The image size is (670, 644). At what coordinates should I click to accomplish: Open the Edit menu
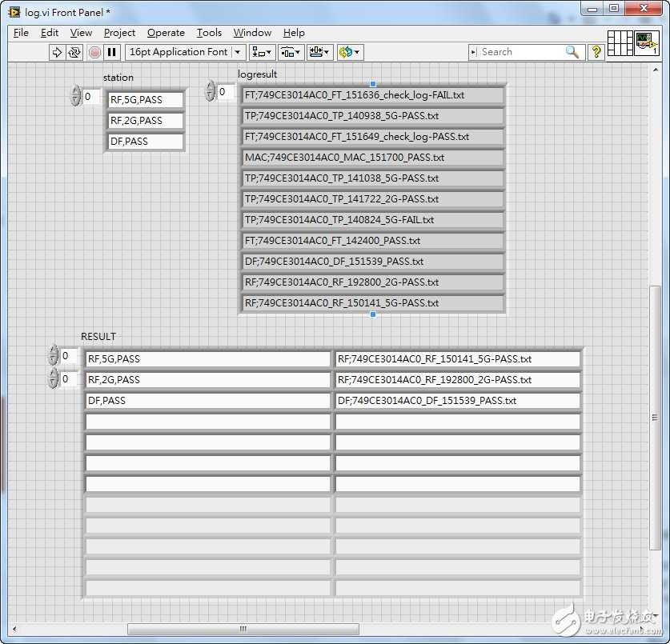[50, 33]
